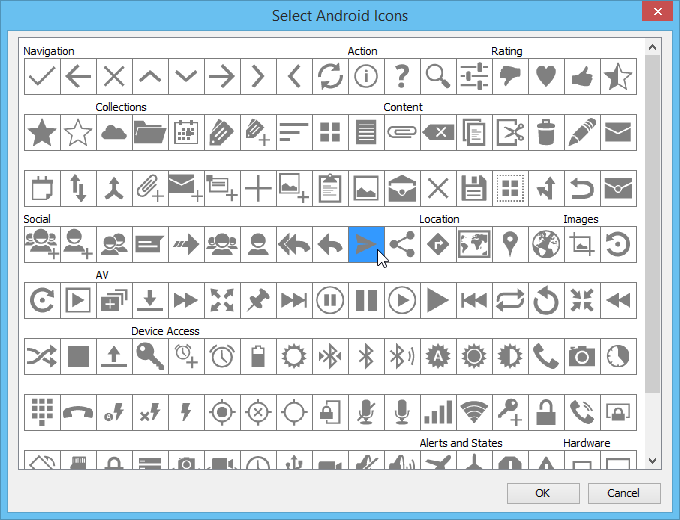Dismiss dialog with Cancel button
Screen dimensions: 680x520
tap(624, 493)
